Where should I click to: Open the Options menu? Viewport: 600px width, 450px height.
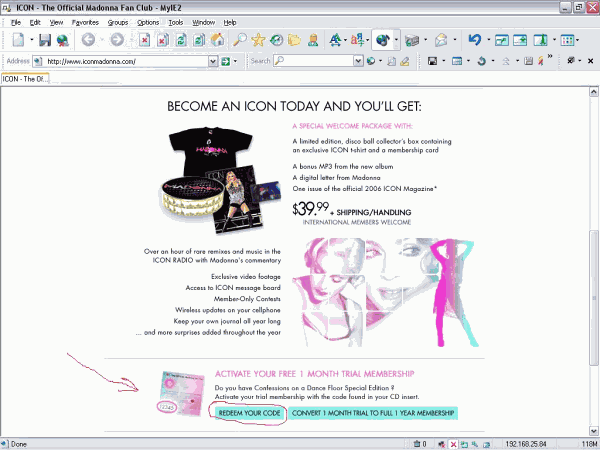[148, 23]
